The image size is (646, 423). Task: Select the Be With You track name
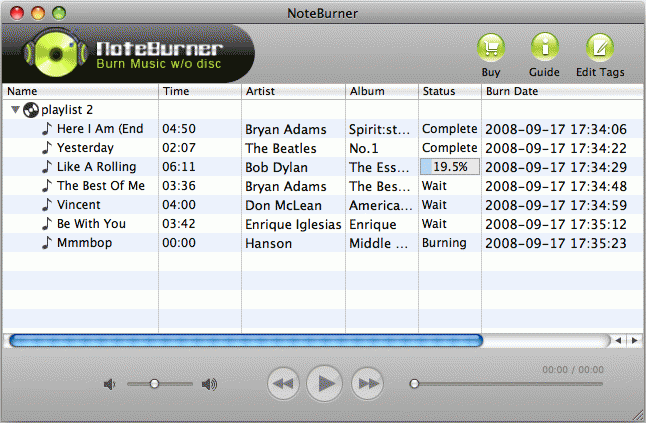(91, 224)
